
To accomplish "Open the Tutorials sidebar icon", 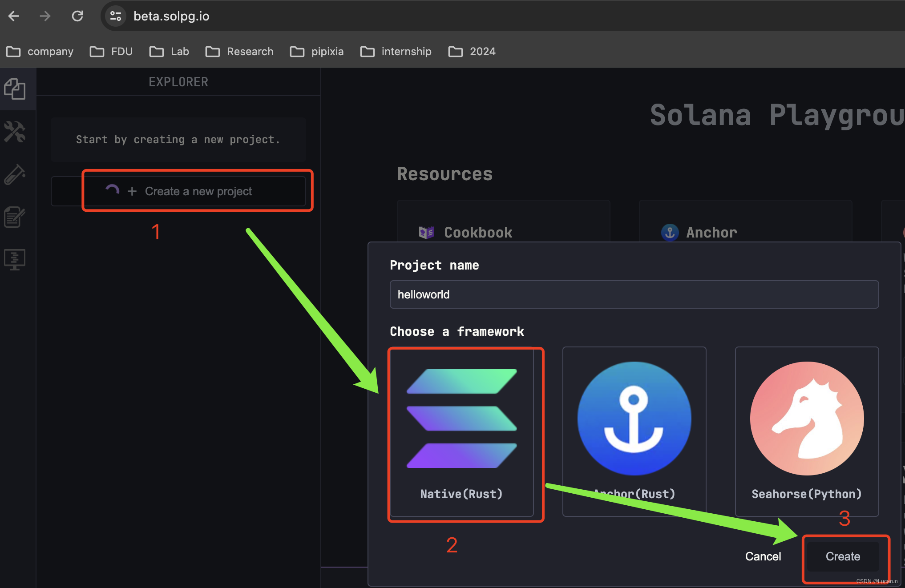I will pyautogui.click(x=15, y=217).
